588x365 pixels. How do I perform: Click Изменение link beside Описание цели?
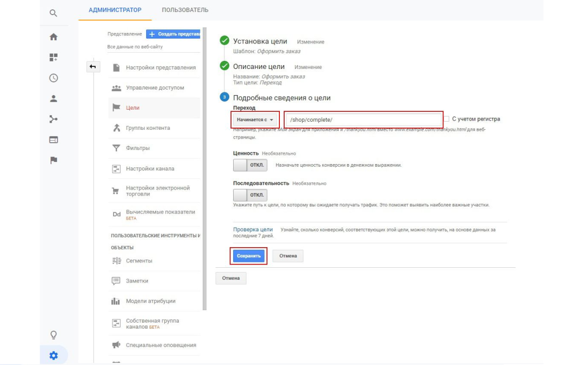[x=308, y=67]
